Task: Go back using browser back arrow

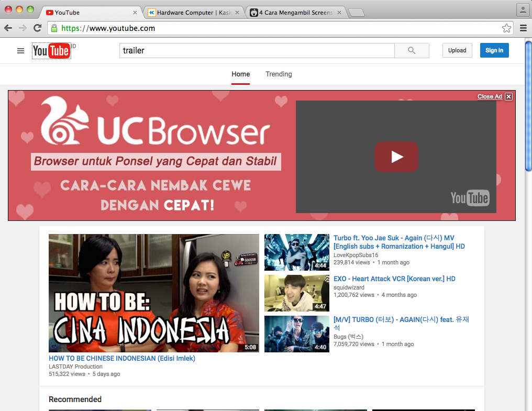Action: click(x=8, y=28)
